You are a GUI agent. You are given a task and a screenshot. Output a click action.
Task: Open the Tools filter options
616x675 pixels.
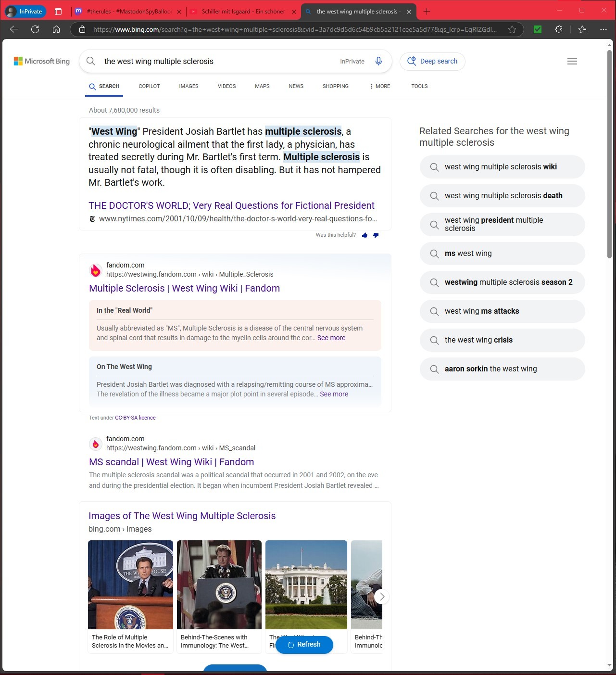419,86
